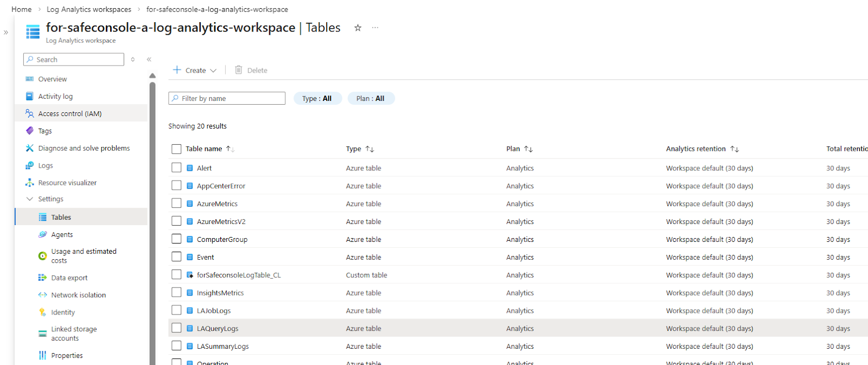Collapse the Settings section in the sidebar
The width and height of the screenshot is (868, 365).
click(30, 199)
